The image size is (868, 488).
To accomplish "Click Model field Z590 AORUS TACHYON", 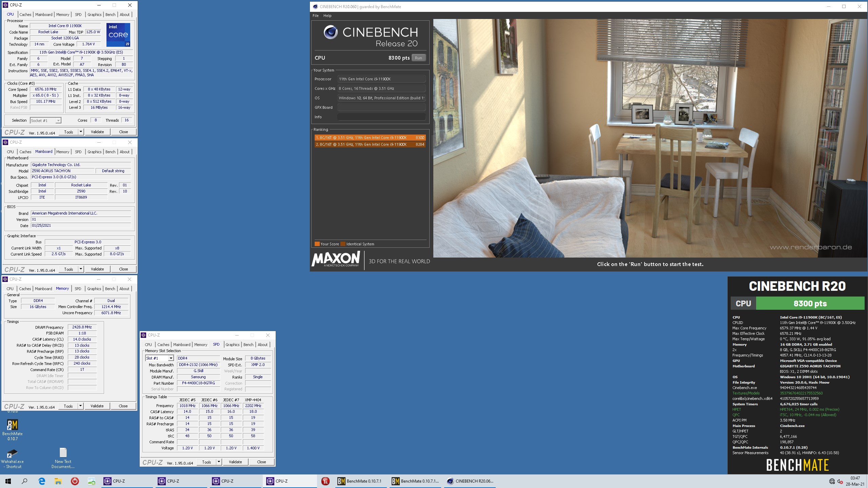I will click(62, 171).
